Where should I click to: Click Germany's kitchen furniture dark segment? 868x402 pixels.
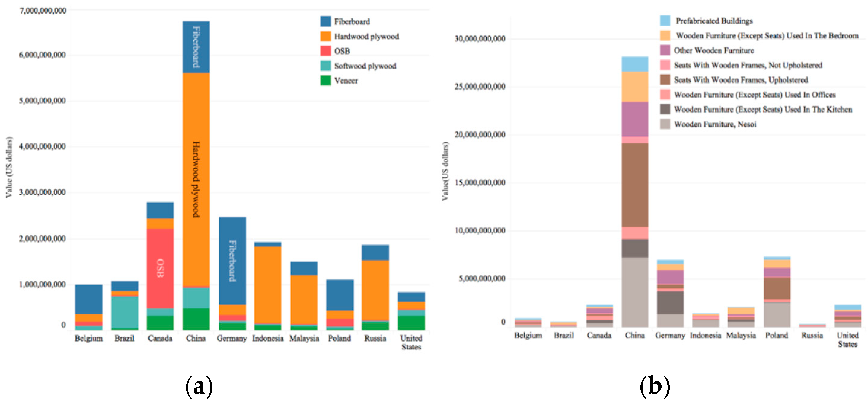tap(670, 303)
